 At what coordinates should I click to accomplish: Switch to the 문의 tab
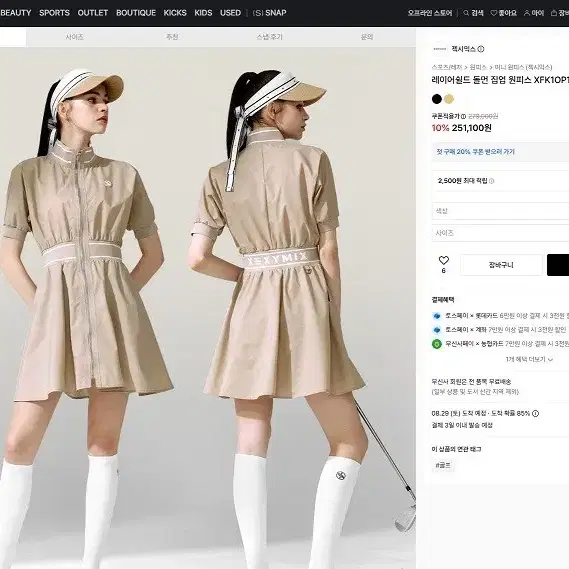[x=367, y=37]
